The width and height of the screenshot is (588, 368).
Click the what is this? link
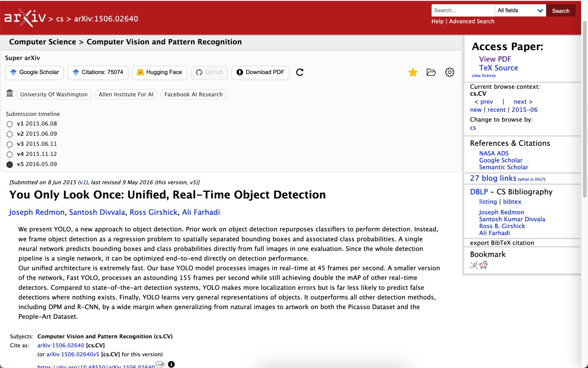pyautogui.click(x=531, y=179)
